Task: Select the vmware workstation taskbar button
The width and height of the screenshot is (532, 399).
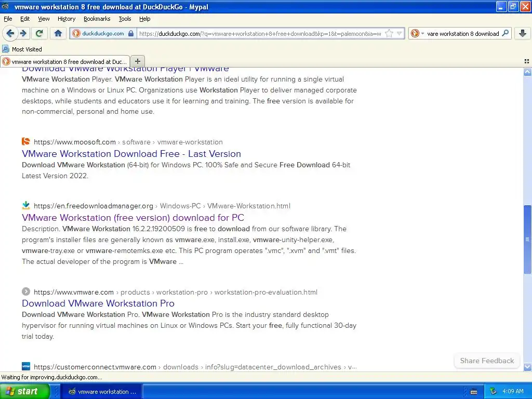Action: 102,392
